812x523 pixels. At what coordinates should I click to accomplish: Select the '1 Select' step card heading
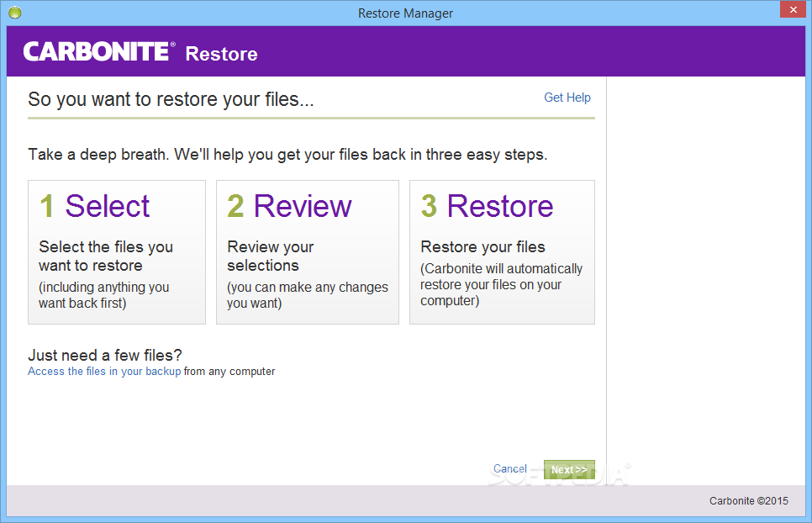(x=95, y=206)
